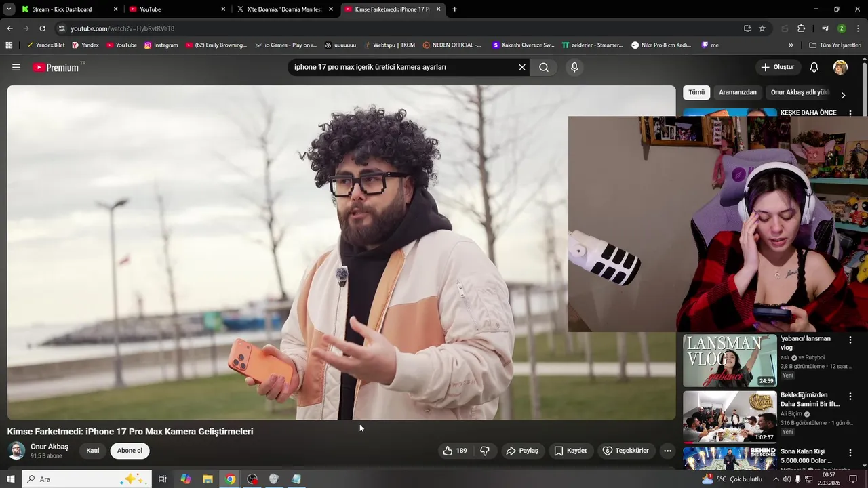Switch to Stream - Kick Dashboard tab
The height and width of the screenshot is (488, 868).
(x=71, y=9)
